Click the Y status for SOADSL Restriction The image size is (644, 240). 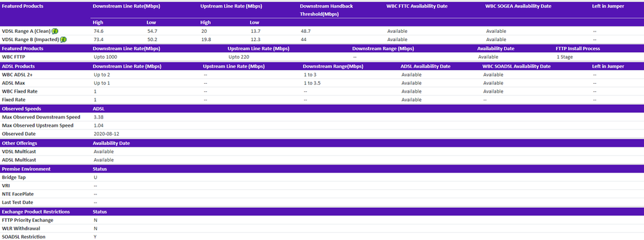click(95, 237)
